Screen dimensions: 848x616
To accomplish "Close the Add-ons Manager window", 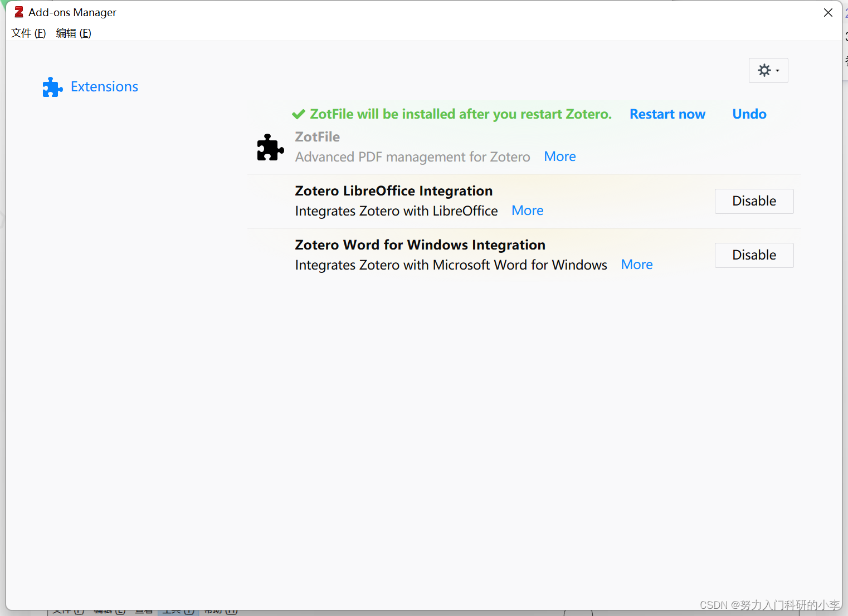I will click(x=828, y=12).
